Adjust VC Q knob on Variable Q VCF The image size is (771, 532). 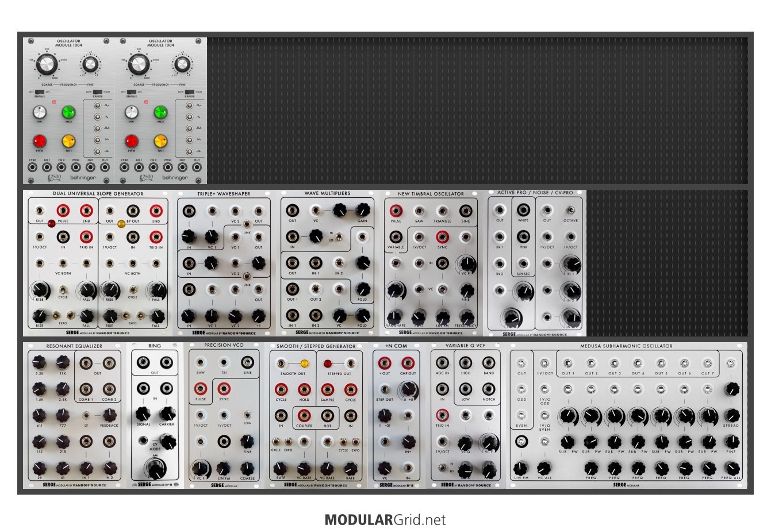[x=465, y=443]
